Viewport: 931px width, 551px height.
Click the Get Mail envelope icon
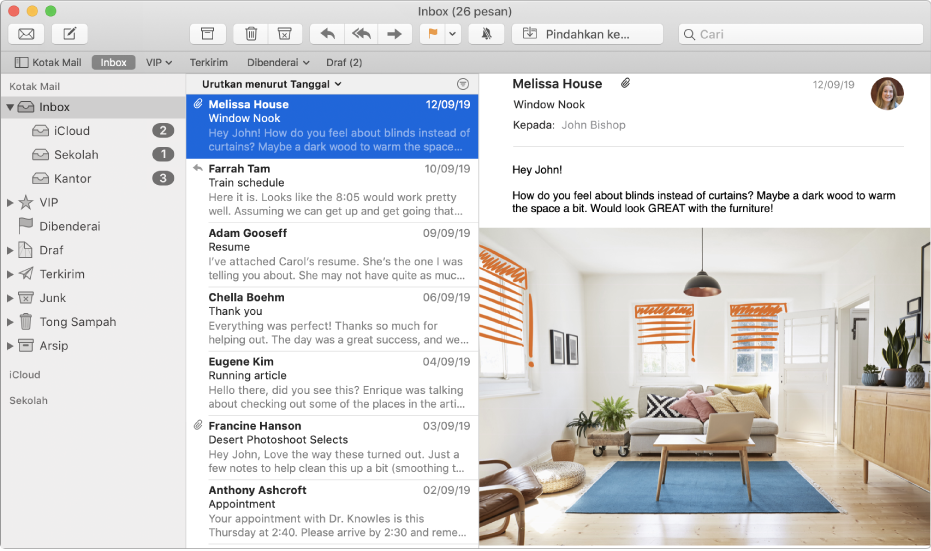point(26,34)
